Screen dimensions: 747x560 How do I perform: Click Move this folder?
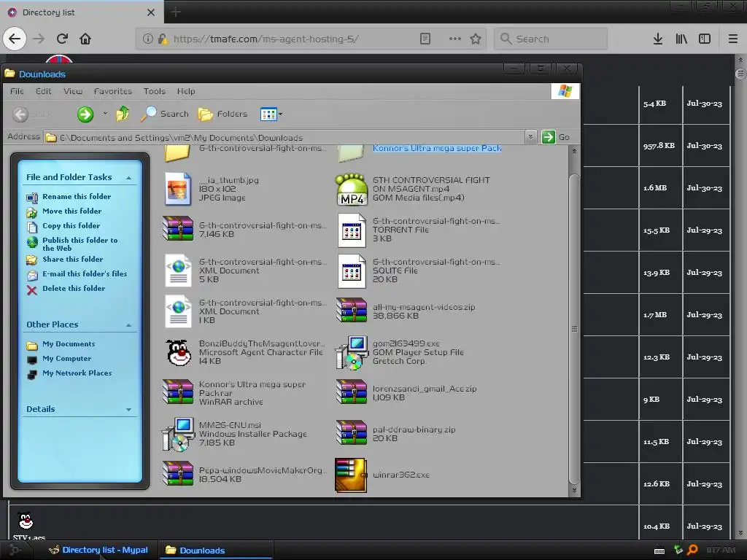coord(71,211)
